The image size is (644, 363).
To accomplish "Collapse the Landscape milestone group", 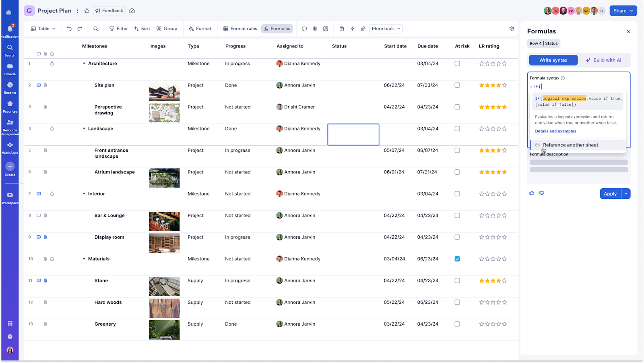I will click(84, 129).
